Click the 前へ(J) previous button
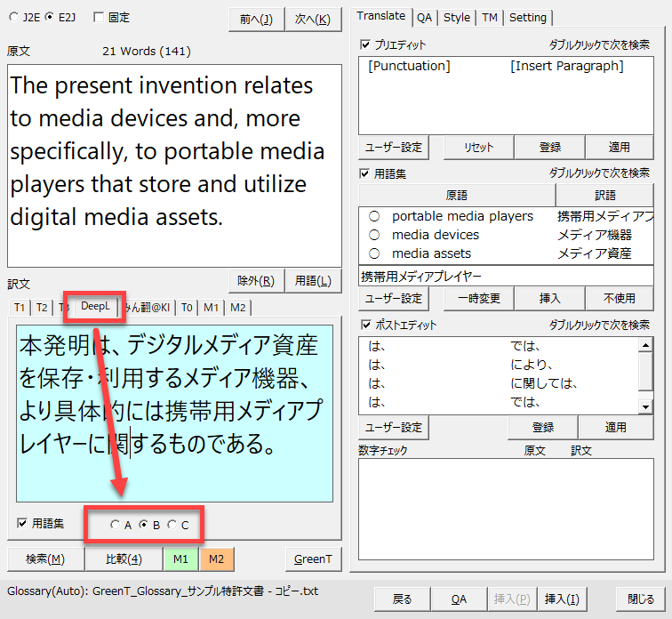672x619 pixels. [256, 19]
